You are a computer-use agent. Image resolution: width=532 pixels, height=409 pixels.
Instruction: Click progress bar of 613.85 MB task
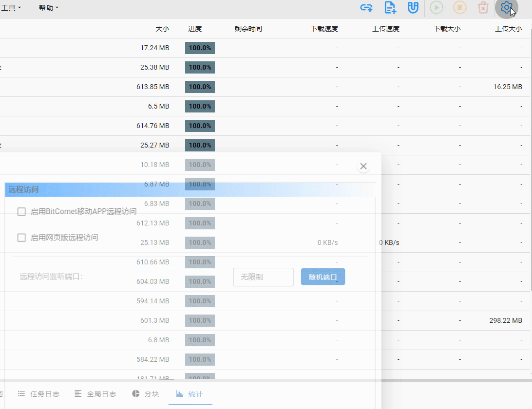(200, 87)
